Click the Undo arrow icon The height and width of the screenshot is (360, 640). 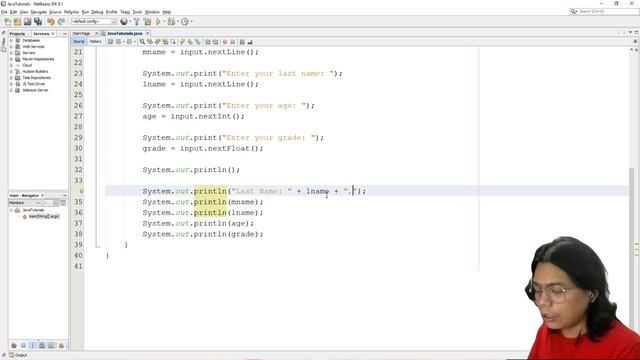coord(51,22)
